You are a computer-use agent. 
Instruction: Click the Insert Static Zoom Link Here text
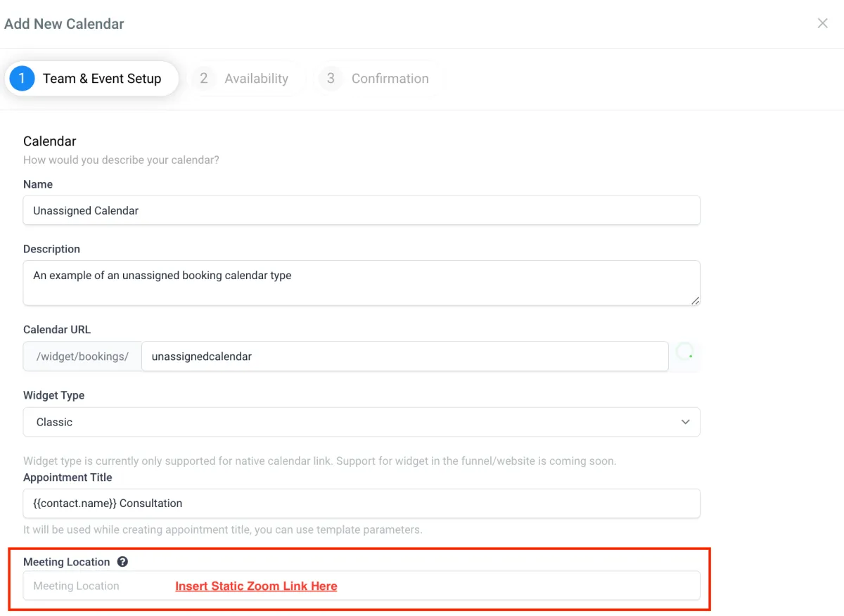coord(256,586)
